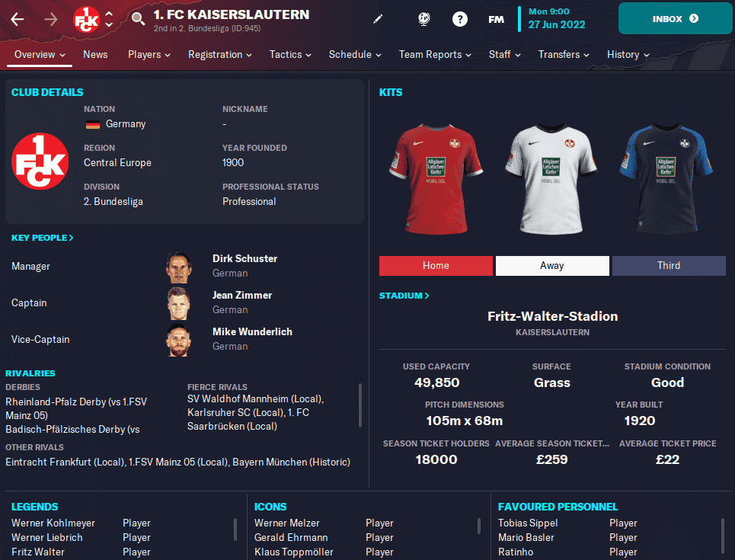
Task: Expand the Players dropdown menu
Action: (149, 55)
